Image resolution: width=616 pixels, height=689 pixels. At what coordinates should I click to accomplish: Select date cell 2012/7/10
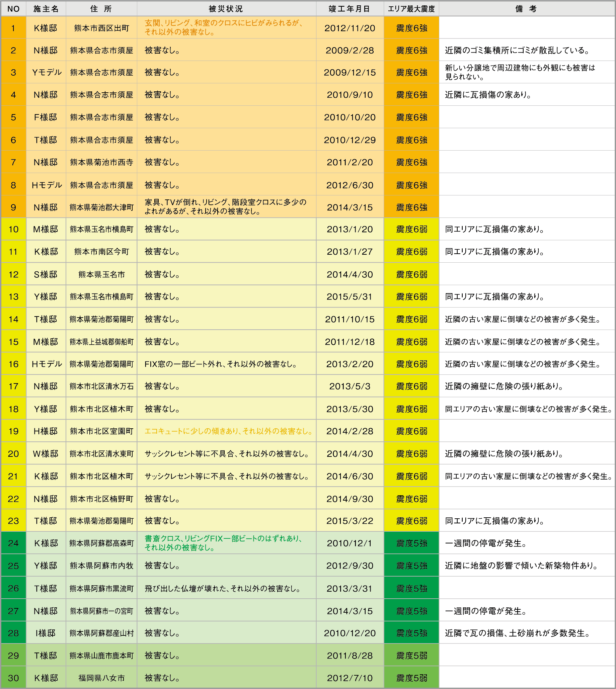pos(350,678)
